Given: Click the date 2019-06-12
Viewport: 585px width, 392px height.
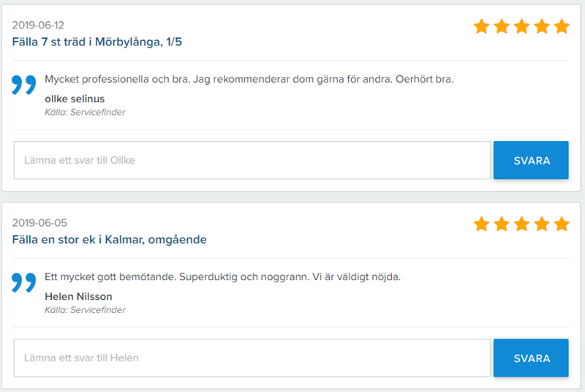Looking at the screenshot, I should [x=38, y=26].
